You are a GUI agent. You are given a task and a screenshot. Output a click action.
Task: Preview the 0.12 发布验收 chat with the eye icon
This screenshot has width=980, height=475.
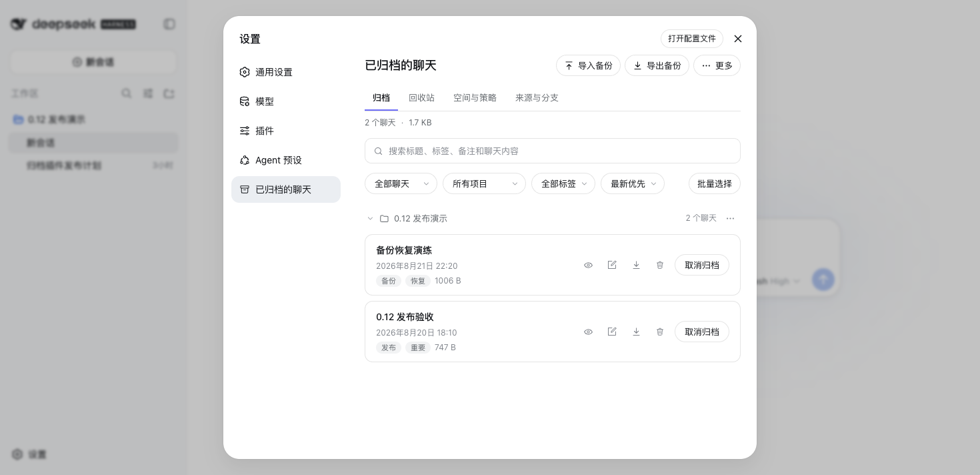(x=588, y=332)
